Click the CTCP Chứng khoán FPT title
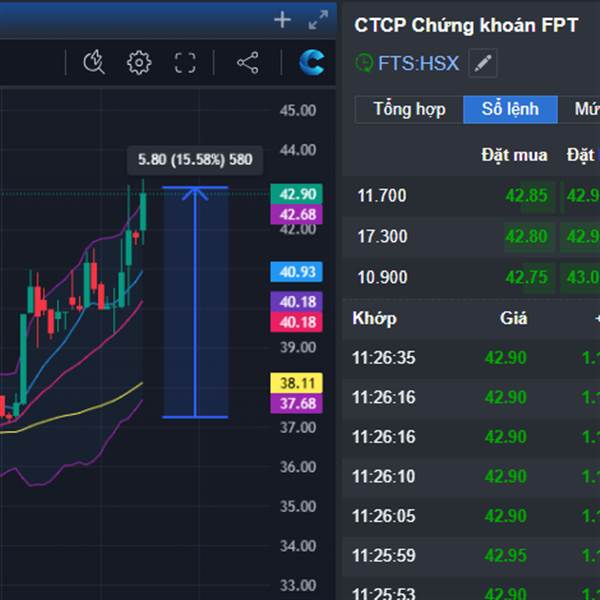This screenshot has height=600, width=600. point(466,26)
